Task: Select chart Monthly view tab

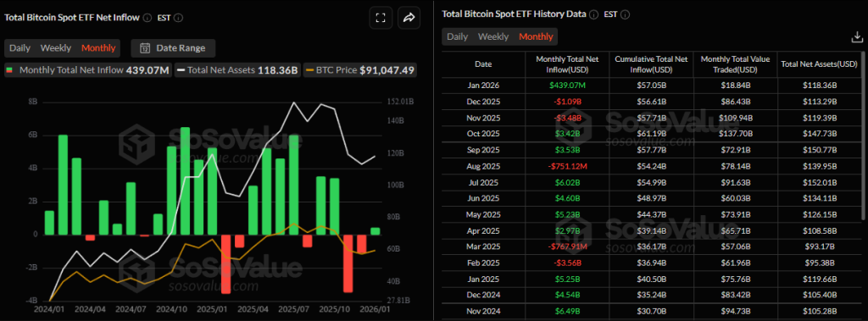Action: click(x=98, y=48)
